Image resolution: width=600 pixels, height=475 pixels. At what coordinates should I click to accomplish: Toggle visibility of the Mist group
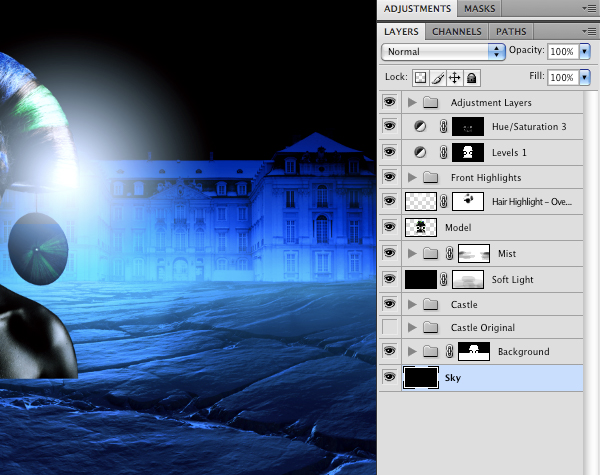[x=390, y=253]
